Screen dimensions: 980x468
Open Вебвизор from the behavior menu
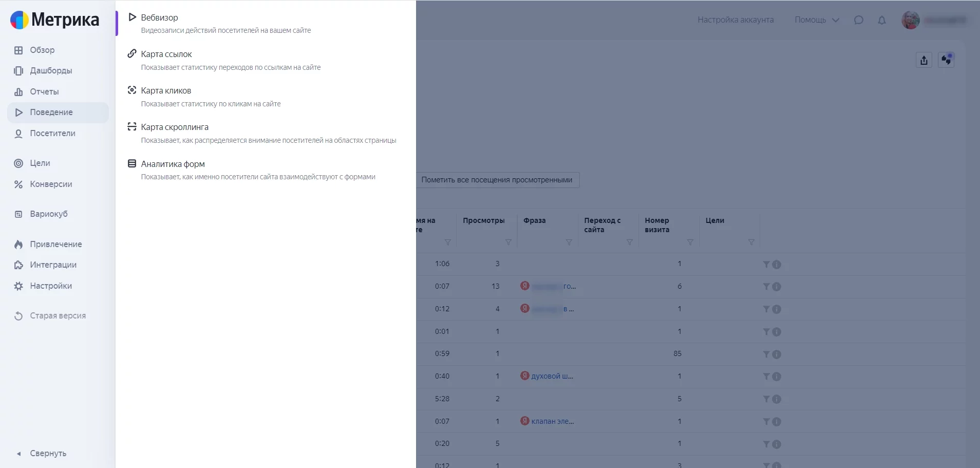pos(159,17)
